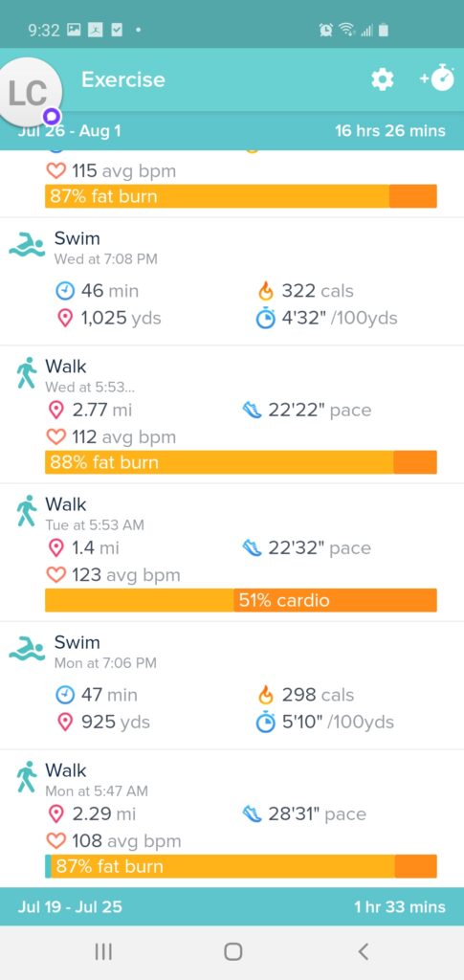Tap the add exercise stopwatch icon
The width and height of the screenshot is (464, 980).
click(x=437, y=78)
